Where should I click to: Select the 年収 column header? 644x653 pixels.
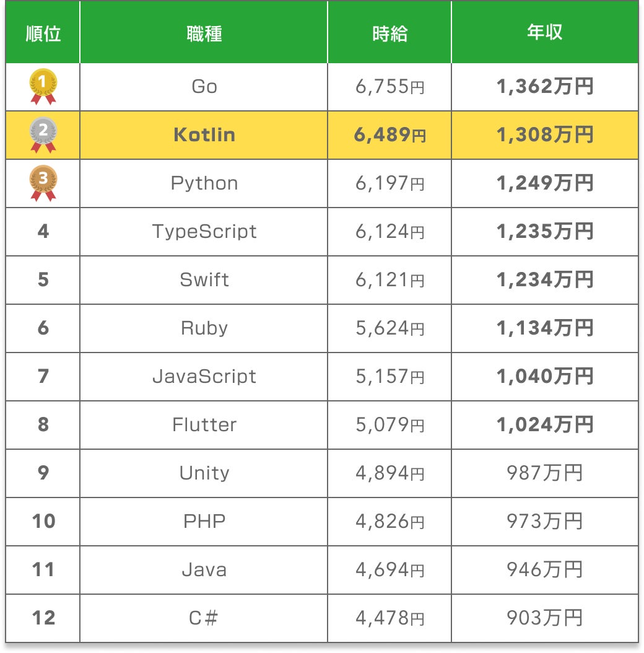click(x=544, y=33)
